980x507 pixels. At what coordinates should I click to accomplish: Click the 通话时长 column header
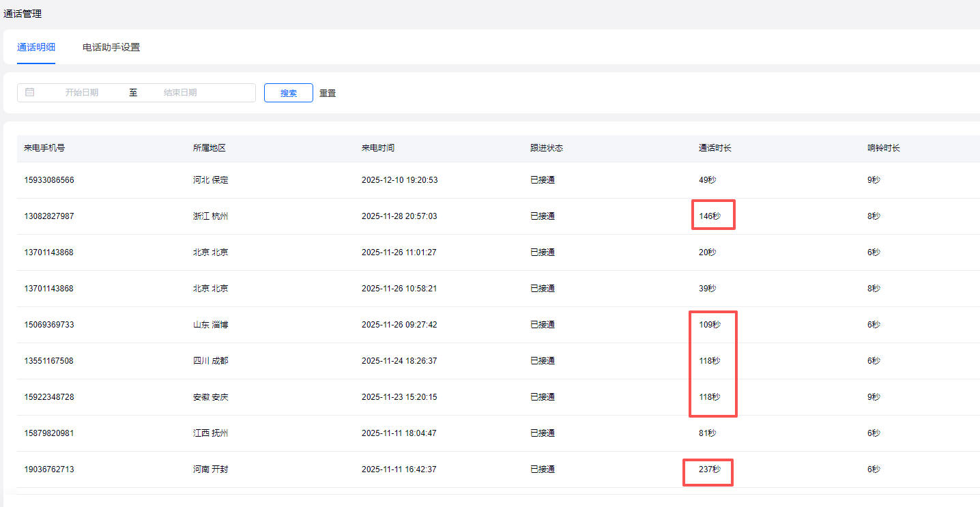pos(715,148)
